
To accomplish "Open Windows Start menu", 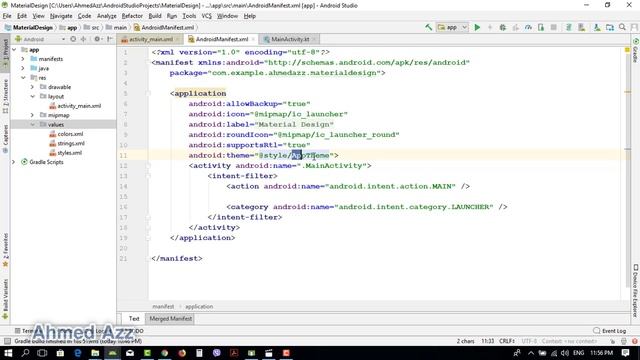I will (8, 353).
